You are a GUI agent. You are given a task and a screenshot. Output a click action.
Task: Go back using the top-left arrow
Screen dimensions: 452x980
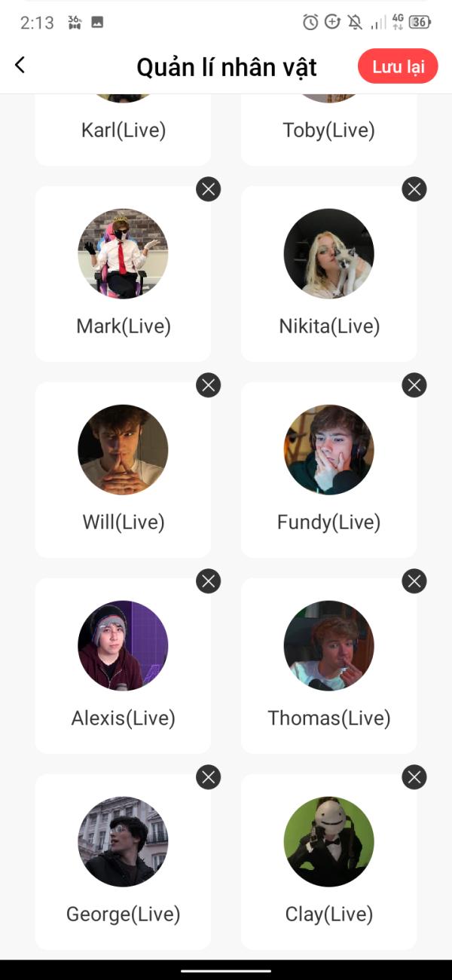[20, 66]
